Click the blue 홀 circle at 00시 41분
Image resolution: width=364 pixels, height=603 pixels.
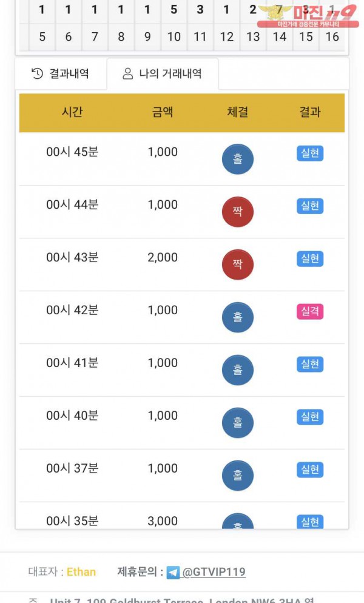coord(237,370)
